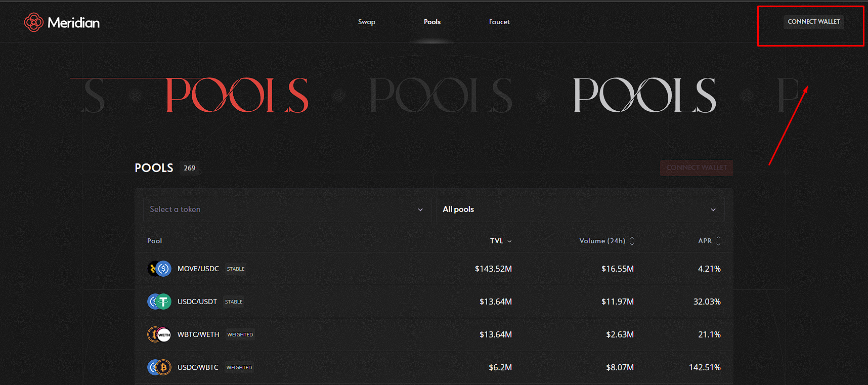The width and height of the screenshot is (868, 385).
Task: Select the WBTC/WETH pool name
Action: click(198, 334)
